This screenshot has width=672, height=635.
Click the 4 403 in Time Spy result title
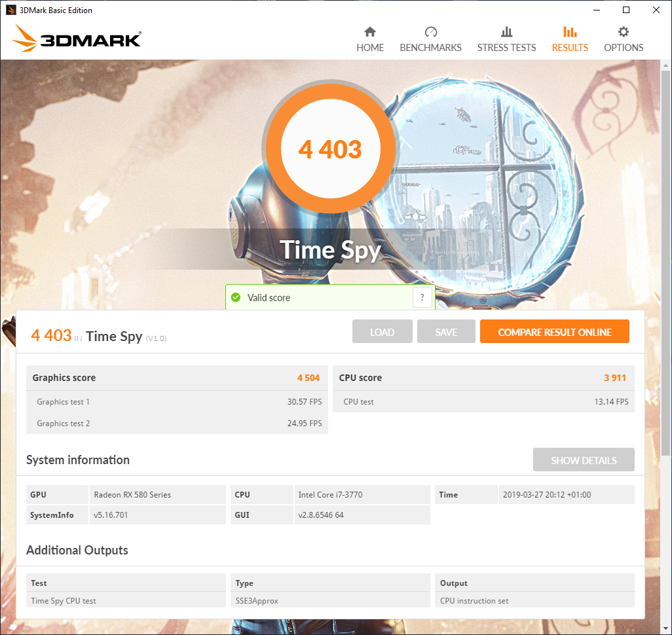pos(98,335)
